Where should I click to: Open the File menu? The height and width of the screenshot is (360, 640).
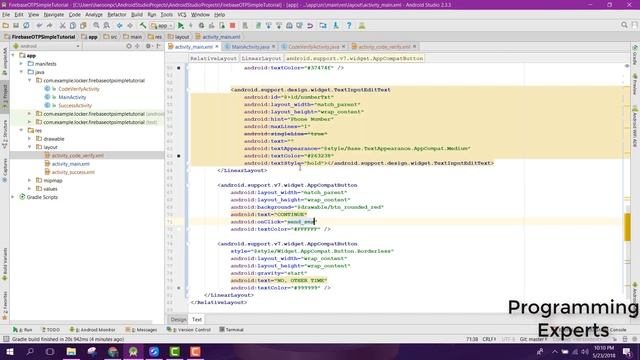[6, 15]
